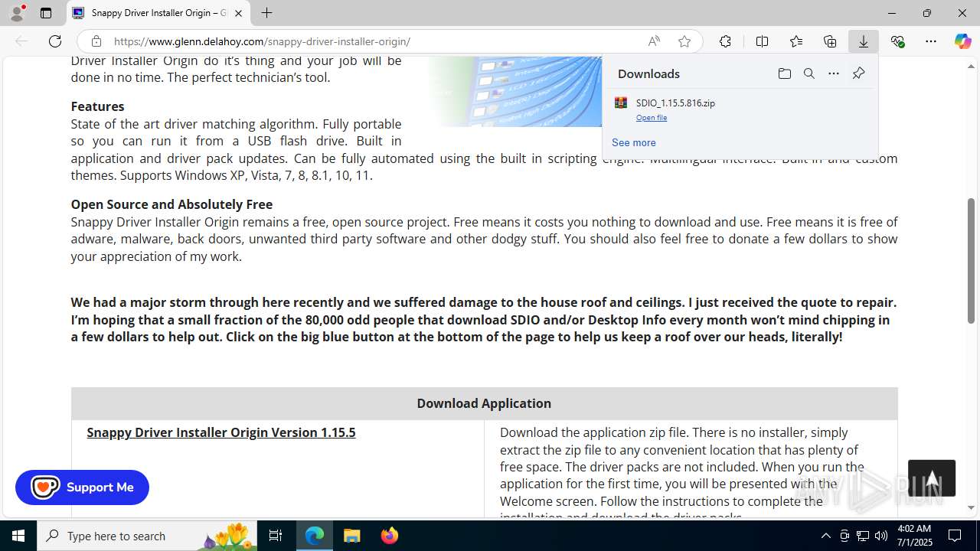Open more options in Downloads panel
Image resolution: width=980 pixels, height=551 pixels.
834,73
